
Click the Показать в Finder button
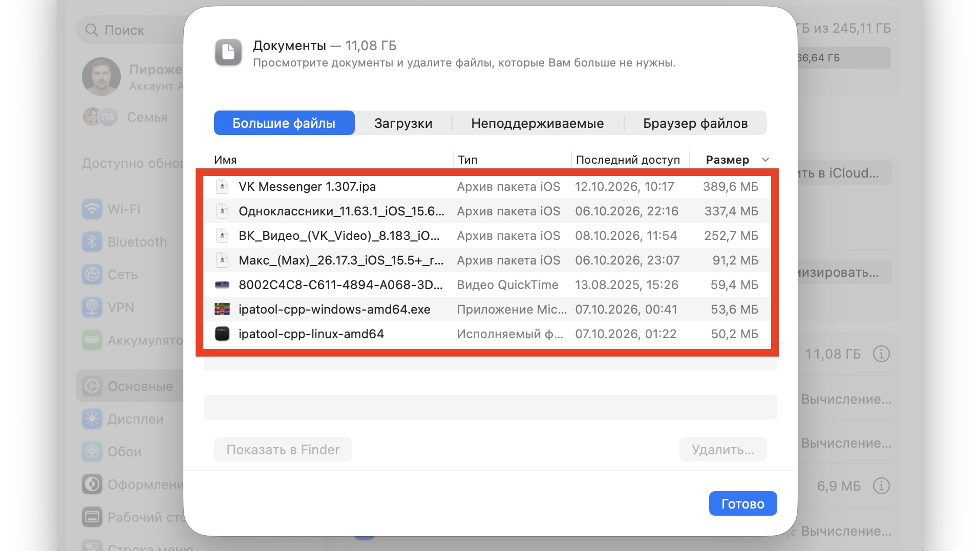(283, 450)
